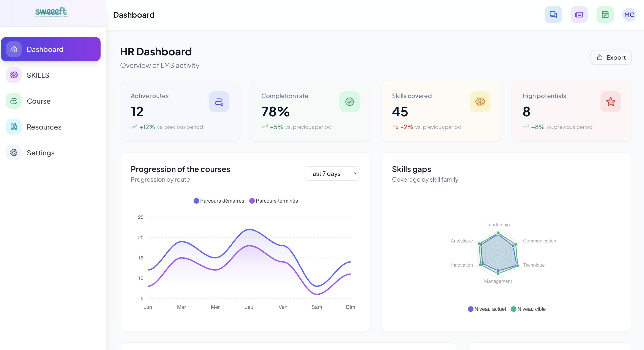
Task: Click the Course route icon in sidebar
Action: [x=14, y=101]
